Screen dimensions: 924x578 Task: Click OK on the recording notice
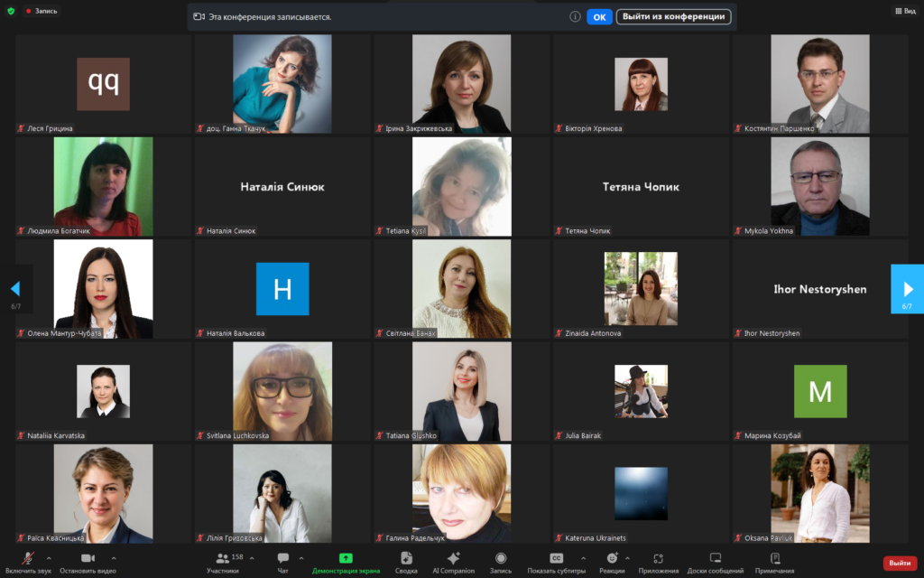pyautogui.click(x=599, y=16)
